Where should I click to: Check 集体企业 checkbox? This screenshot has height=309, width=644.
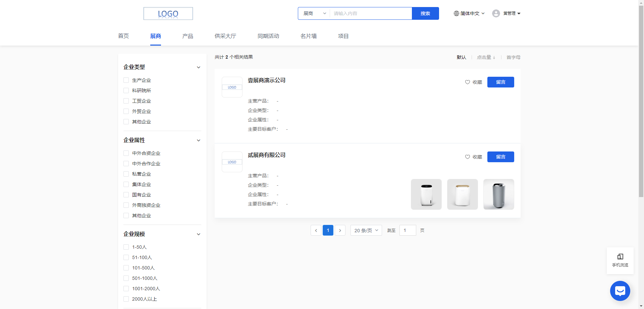[x=126, y=184]
